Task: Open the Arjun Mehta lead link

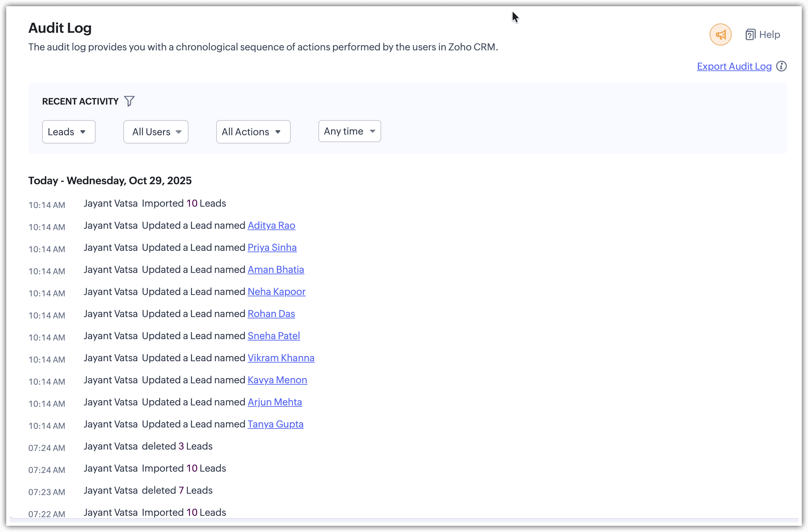Action: [x=275, y=402]
